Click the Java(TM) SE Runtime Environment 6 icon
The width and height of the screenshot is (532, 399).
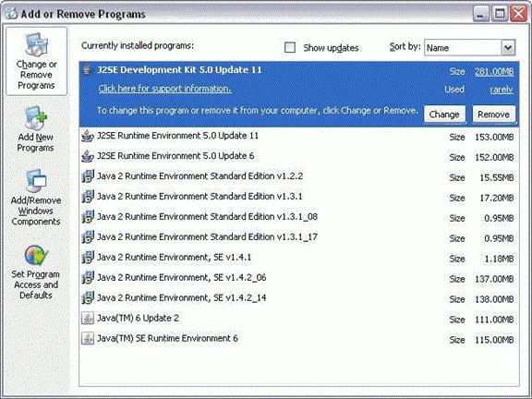(x=88, y=339)
